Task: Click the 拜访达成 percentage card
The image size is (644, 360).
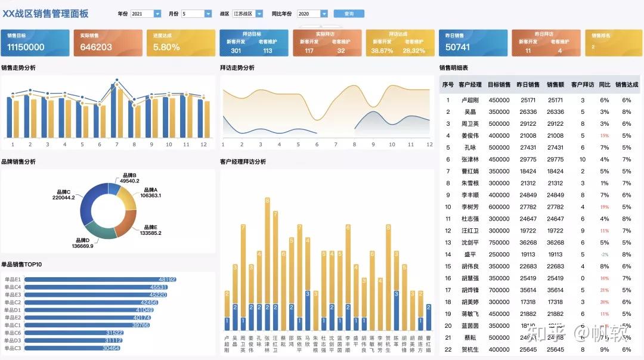Action: tap(400, 42)
